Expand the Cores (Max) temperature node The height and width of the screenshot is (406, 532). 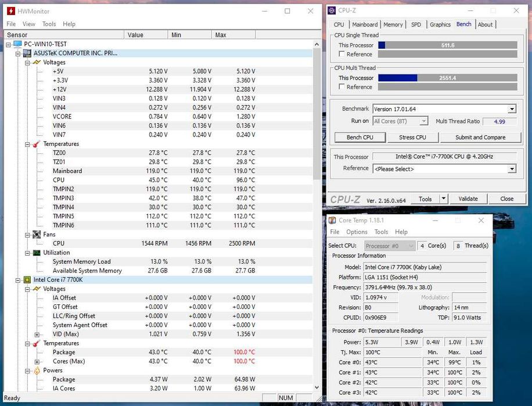click(x=37, y=362)
